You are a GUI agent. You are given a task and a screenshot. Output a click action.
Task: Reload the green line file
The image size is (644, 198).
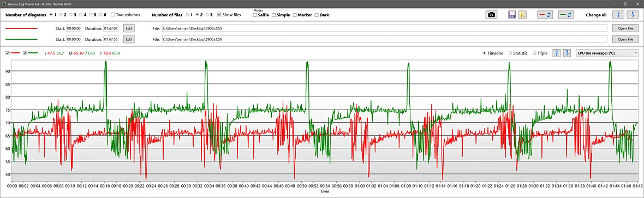pyautogui.click(x=566, y=15)
